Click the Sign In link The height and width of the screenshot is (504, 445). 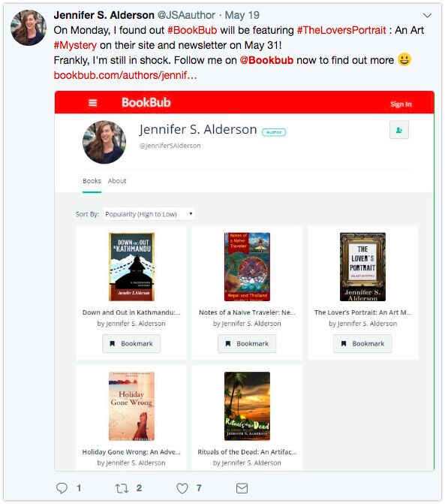click(401, 104)
